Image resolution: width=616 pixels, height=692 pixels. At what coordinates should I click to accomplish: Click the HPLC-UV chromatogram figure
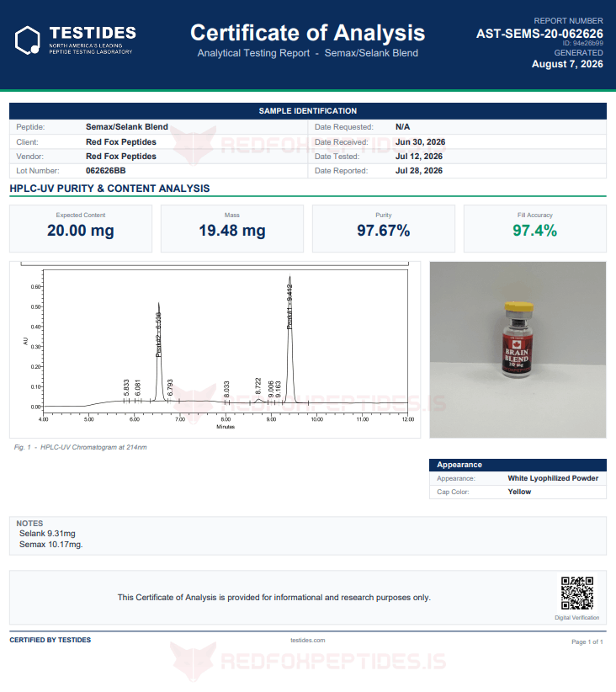coord(215,349)
